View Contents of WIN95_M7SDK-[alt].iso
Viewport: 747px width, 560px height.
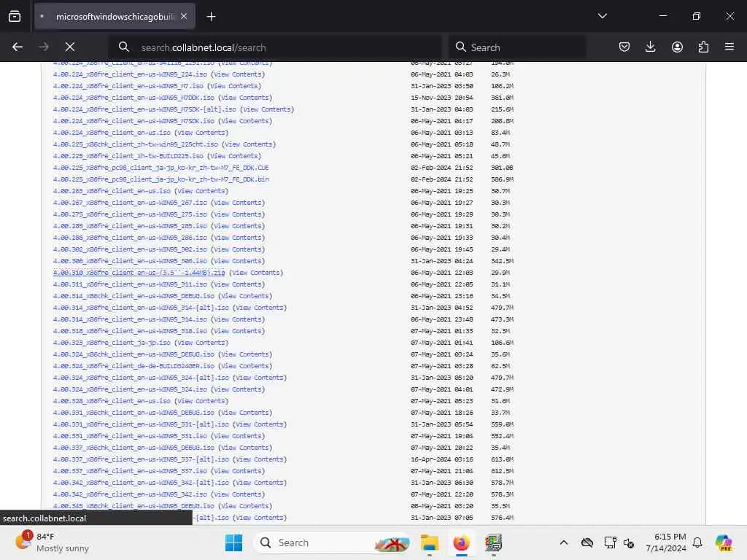pos(267,109)
